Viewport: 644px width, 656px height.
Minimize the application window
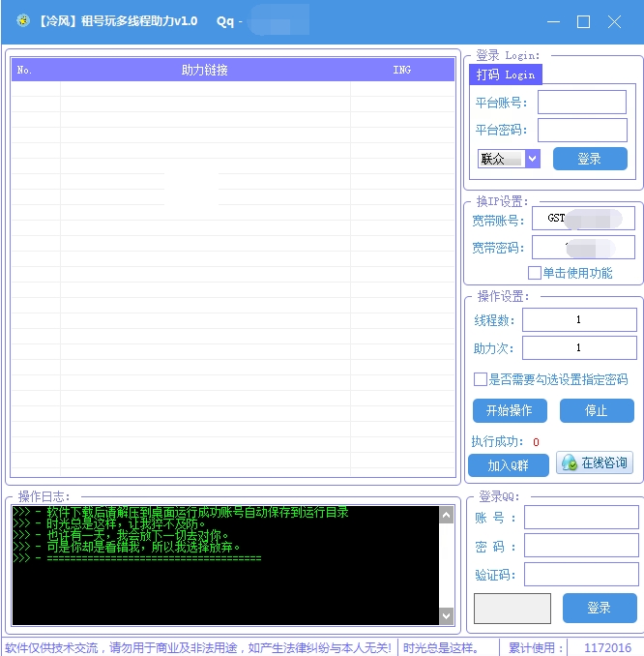point(553,21)
